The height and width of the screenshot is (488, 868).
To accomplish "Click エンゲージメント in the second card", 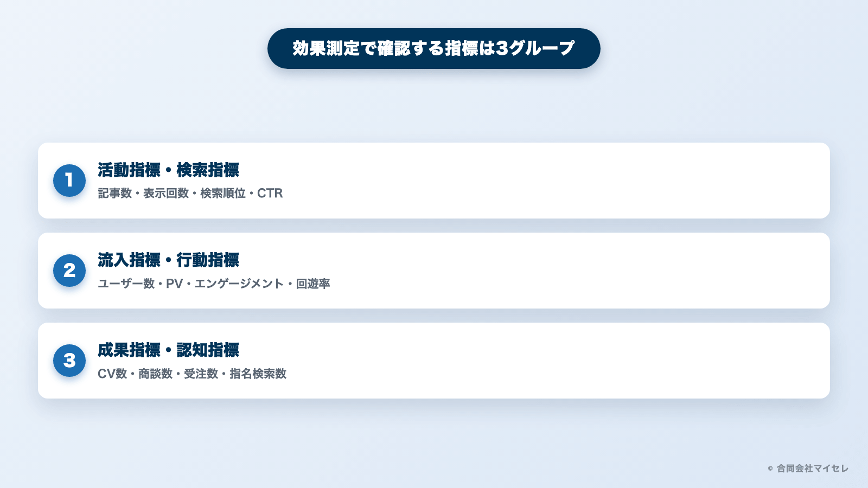I will 239,284.
